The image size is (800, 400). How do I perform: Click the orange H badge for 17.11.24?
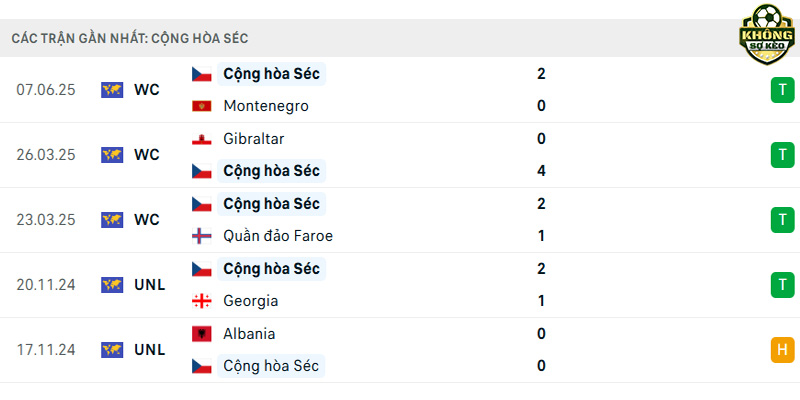pyautogui.click(x=783, y=350)
